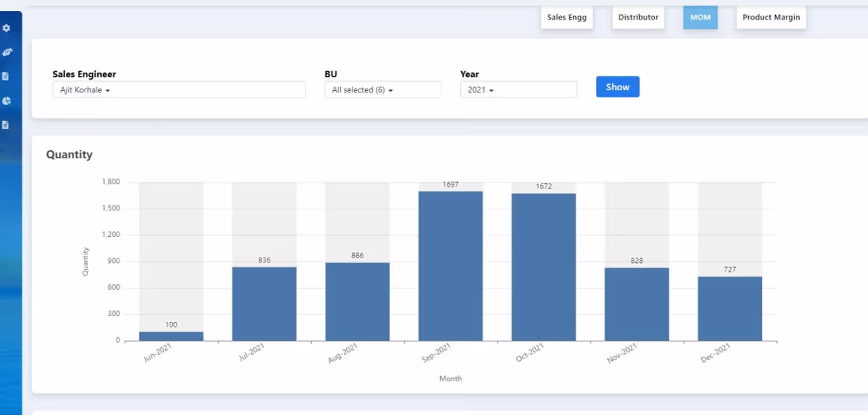Click the 1,200 y-axis tick value

[x=110, y=235]
